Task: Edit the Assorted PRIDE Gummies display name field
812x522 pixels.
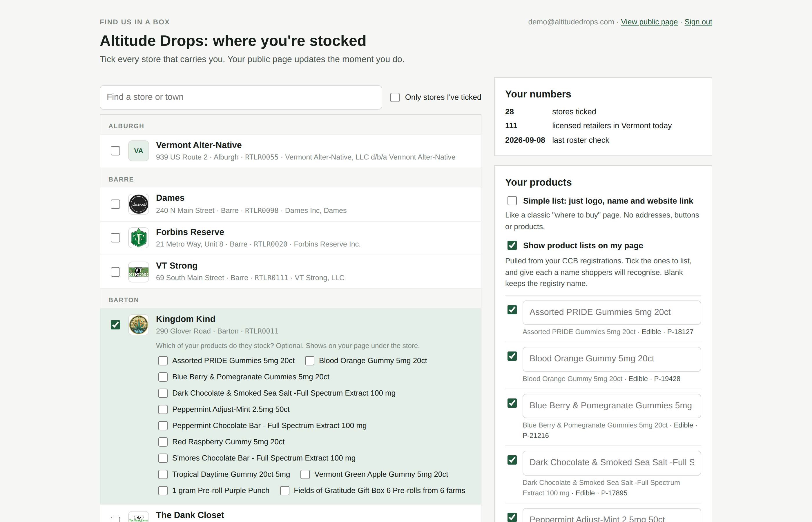Action: click(x=612, y=313)
